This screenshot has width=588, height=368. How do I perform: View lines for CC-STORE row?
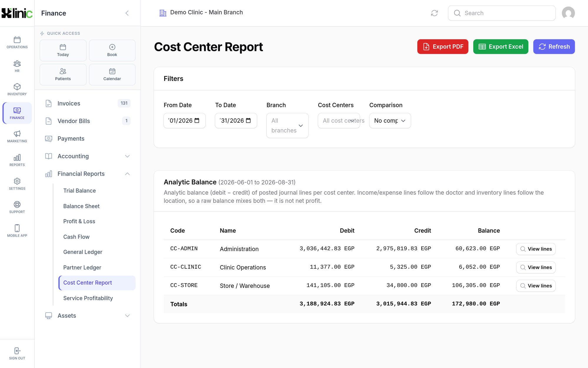536,286
